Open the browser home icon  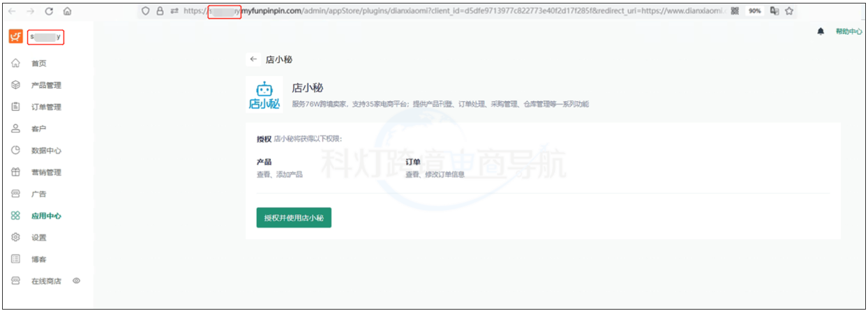(x=67, y=11)
